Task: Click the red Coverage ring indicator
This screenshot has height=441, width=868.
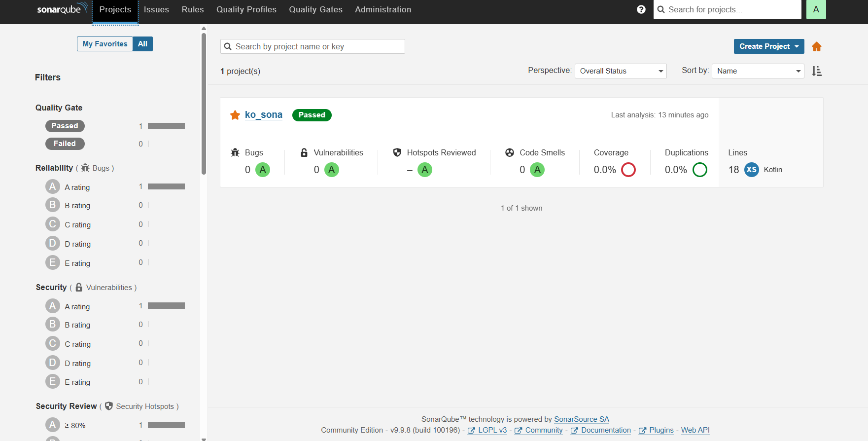Action: (x=628, y=170)
